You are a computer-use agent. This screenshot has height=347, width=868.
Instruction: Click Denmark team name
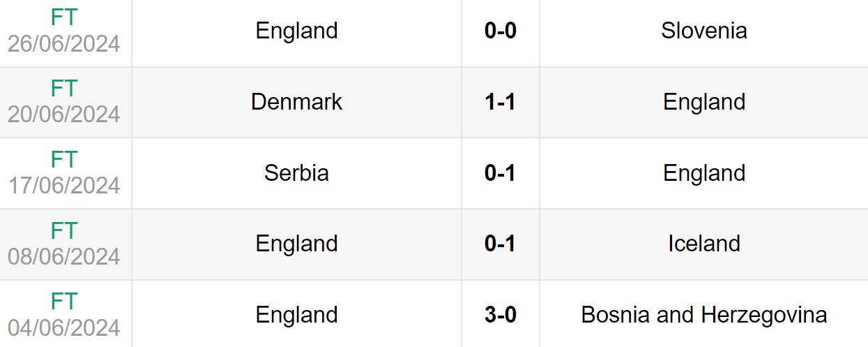(x=296, y=102)
